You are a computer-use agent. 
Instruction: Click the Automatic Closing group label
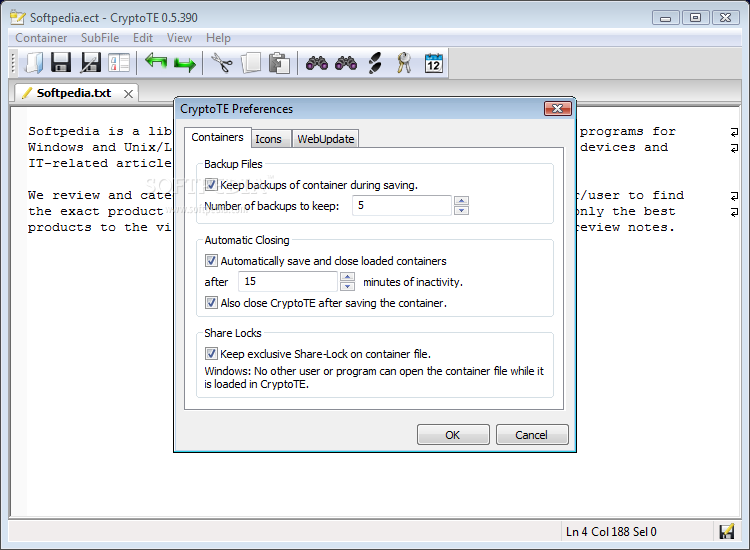point(247,240)
